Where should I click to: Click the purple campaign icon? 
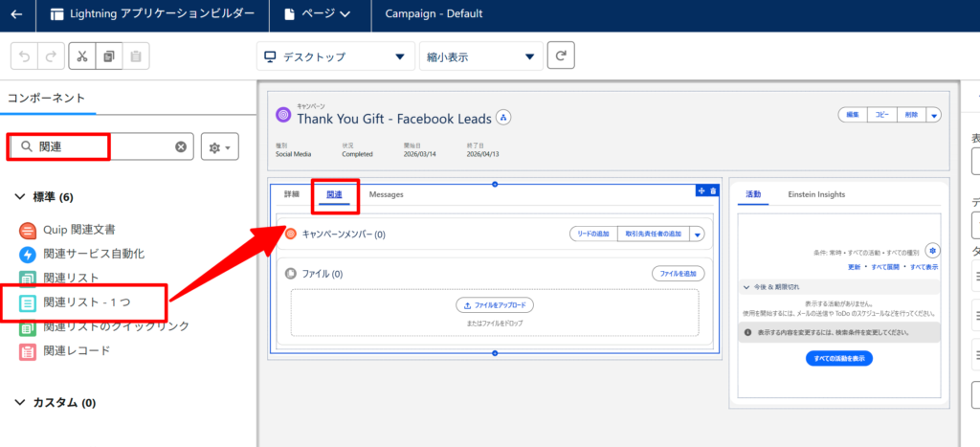point(283,115)
